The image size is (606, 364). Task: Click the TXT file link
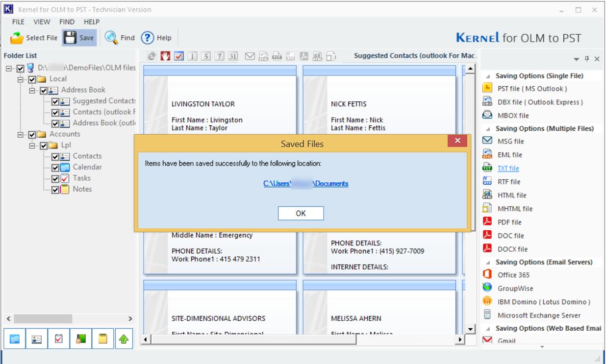[508, 169]
